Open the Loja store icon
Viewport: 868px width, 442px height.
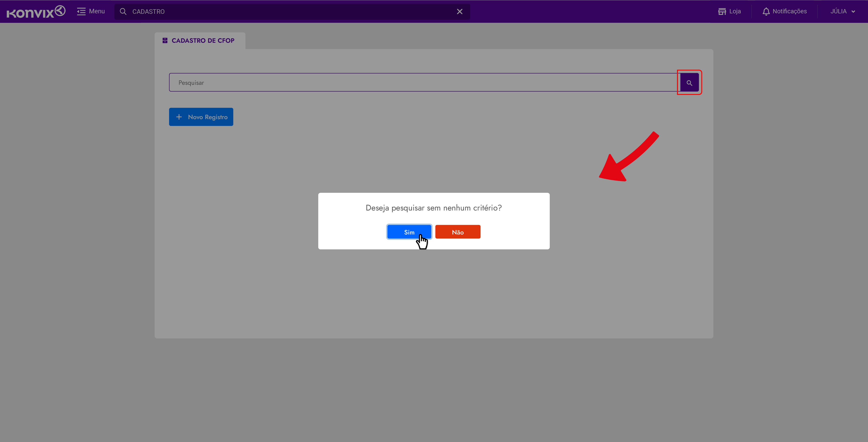point(722,12)
